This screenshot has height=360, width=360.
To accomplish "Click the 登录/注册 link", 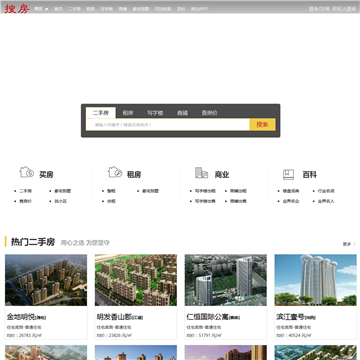I will (x=319, y=9).
